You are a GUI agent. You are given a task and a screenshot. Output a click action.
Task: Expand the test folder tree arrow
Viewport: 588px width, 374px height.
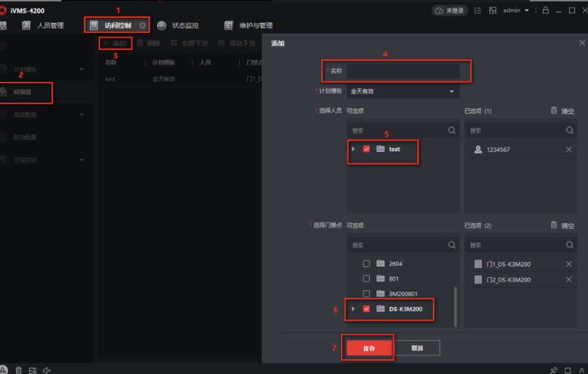click(x=353, y=149)
